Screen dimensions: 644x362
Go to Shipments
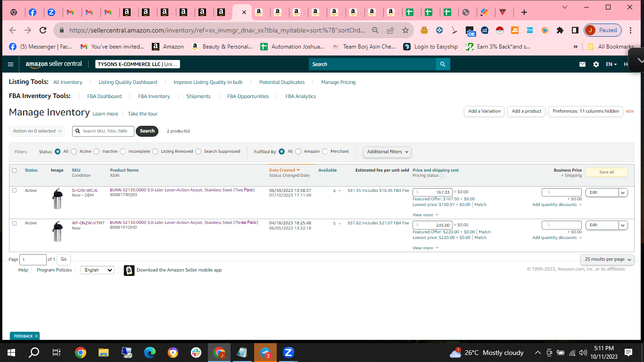198,96
